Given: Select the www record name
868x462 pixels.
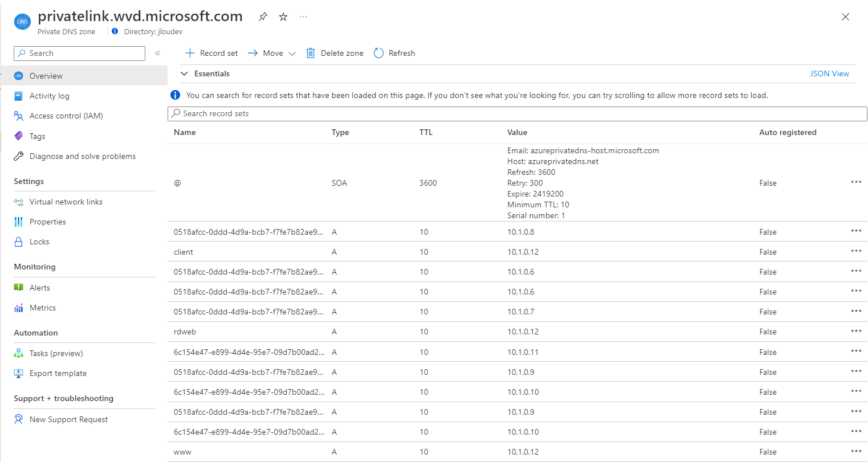Looking at the screenshot, I should 182,452.
